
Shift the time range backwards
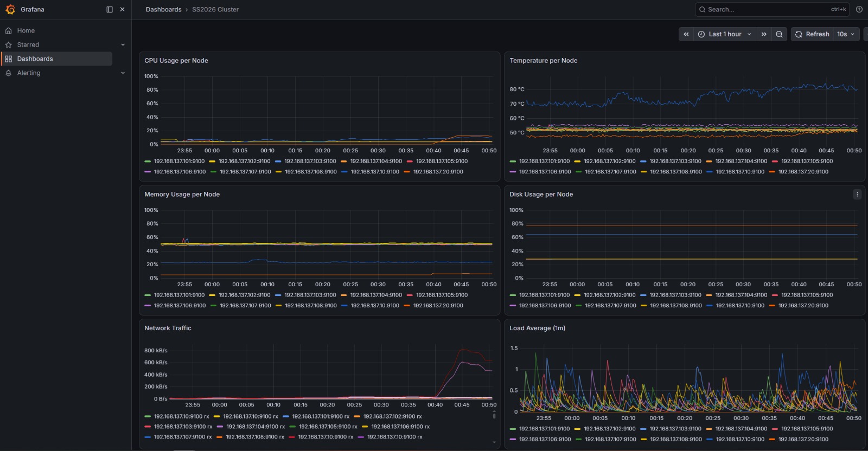click(686, 34)
